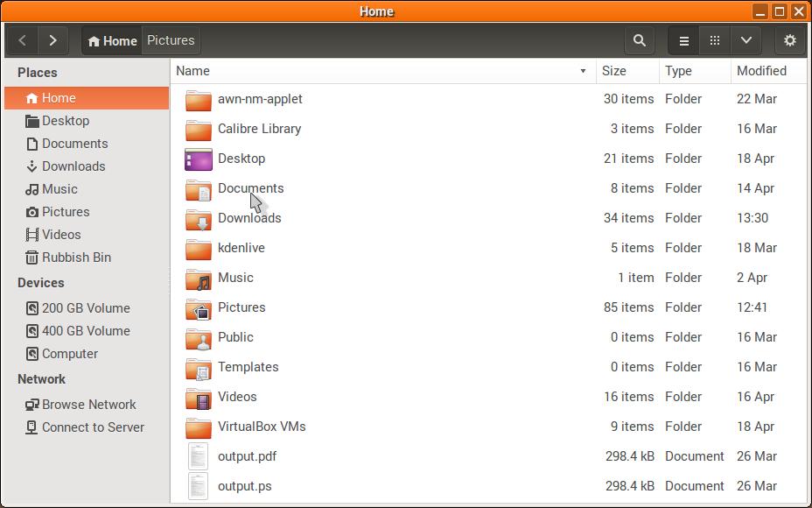This screenshot has width=812, height=508.
Task: Click the Desktop folder icon in file list
Action: click(x=199, y=159)
